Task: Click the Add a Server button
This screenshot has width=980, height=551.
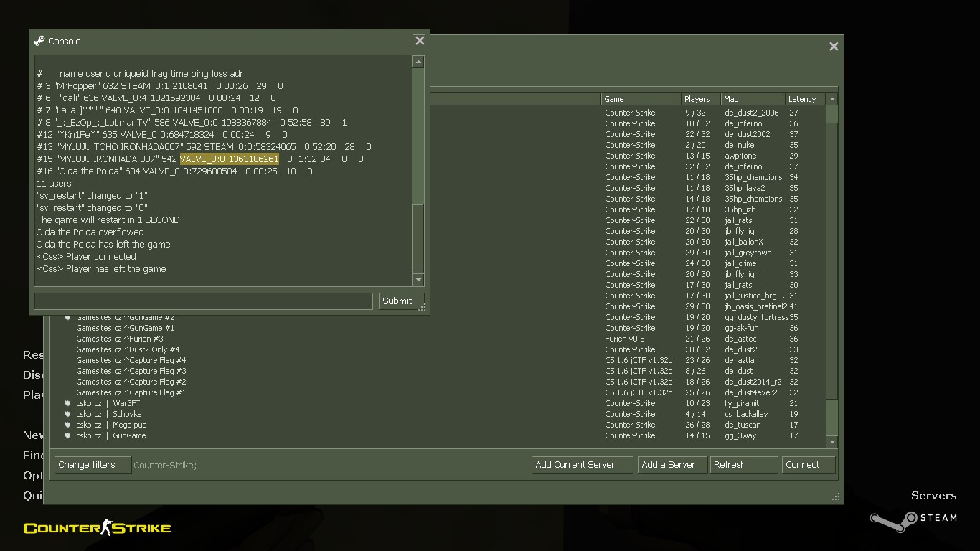Action: [672, 465]
